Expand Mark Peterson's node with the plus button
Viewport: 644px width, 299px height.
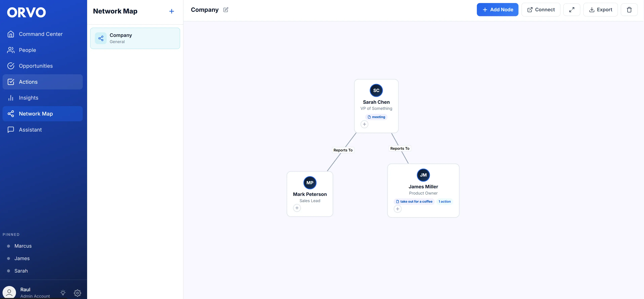[x=297, y=208]
